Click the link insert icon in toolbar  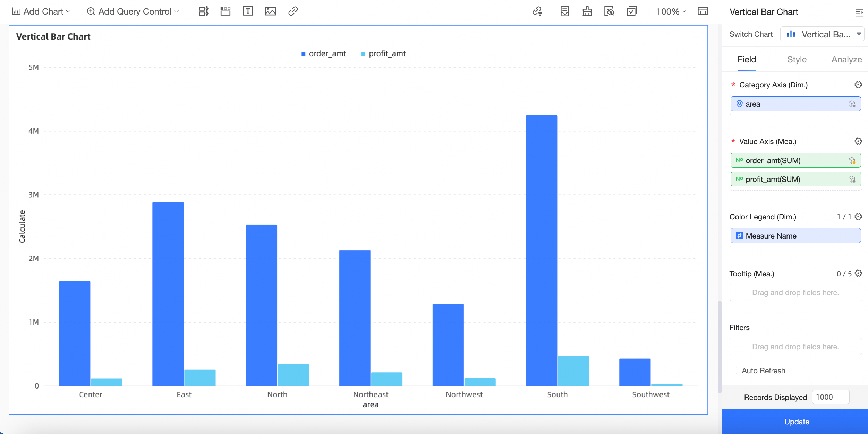293,11
